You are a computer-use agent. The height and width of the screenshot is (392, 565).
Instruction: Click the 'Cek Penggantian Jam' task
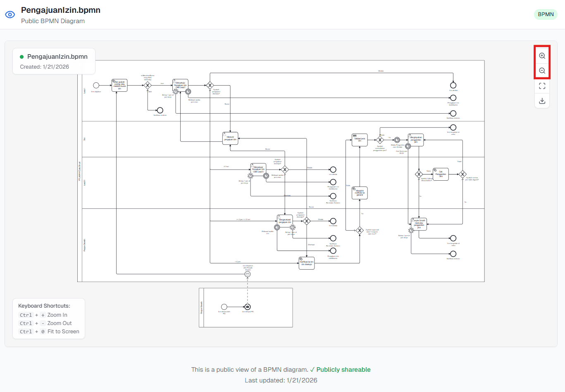[x=441, y=174]
